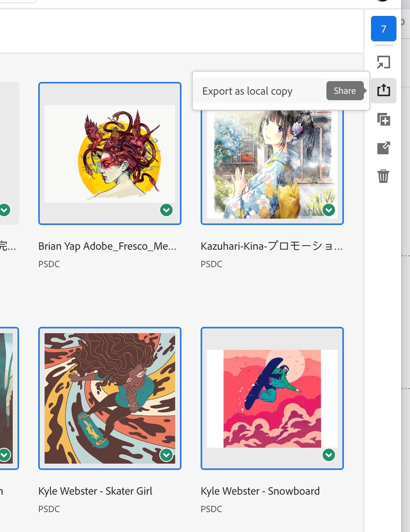Click PSDC label under Skater Girl file

click(49, 509)
